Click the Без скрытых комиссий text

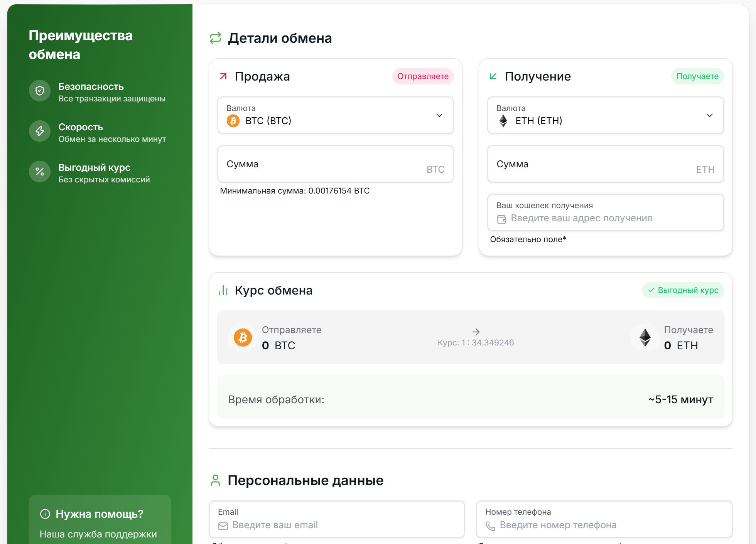coord(104,180)
